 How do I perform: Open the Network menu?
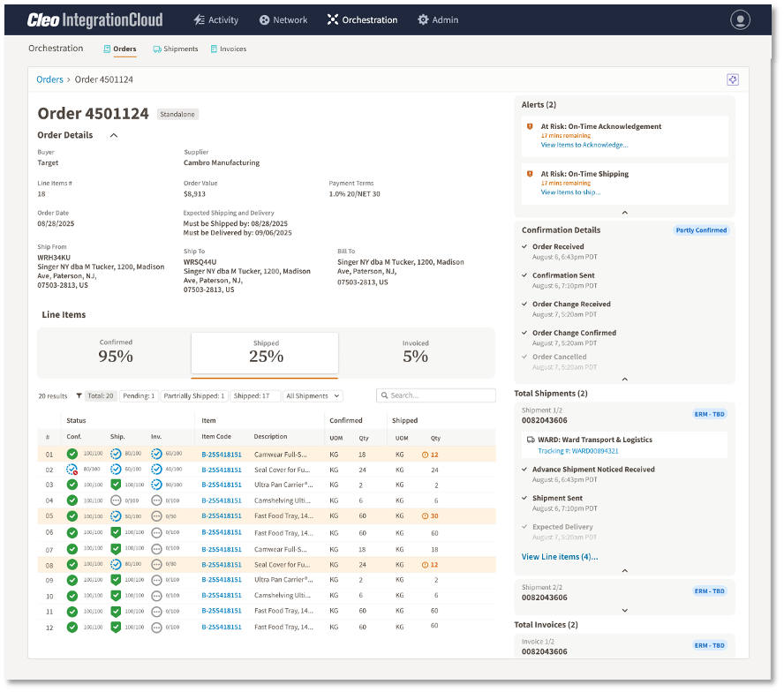tap(283, 20)
